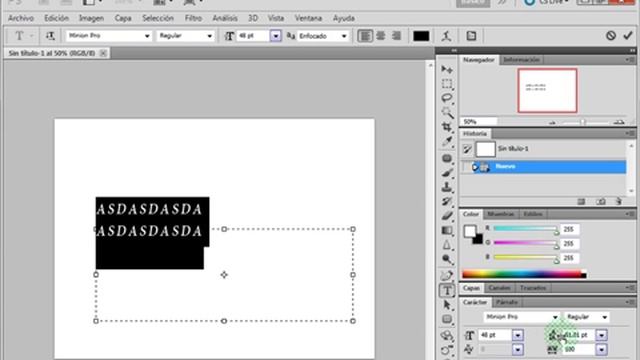Screen dimensions: 640x360
Task: Align text left in options bar
Action: [x=365, y=36]
